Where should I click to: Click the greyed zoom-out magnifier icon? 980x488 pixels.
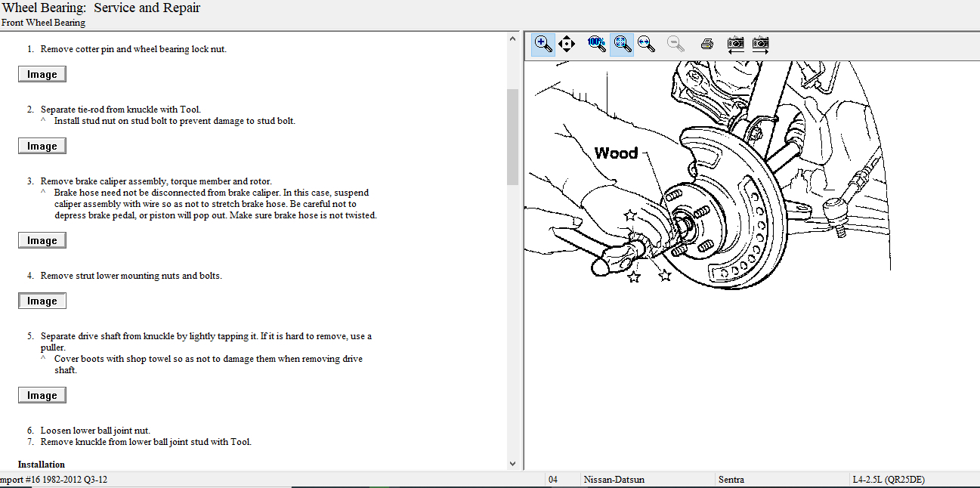tap(676, 44)
